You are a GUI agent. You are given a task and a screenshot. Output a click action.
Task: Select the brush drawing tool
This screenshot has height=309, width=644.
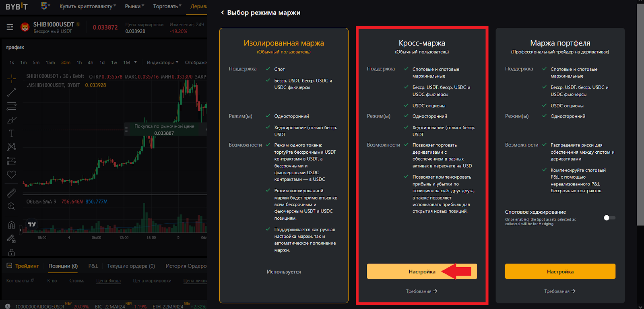pos(11,120)
